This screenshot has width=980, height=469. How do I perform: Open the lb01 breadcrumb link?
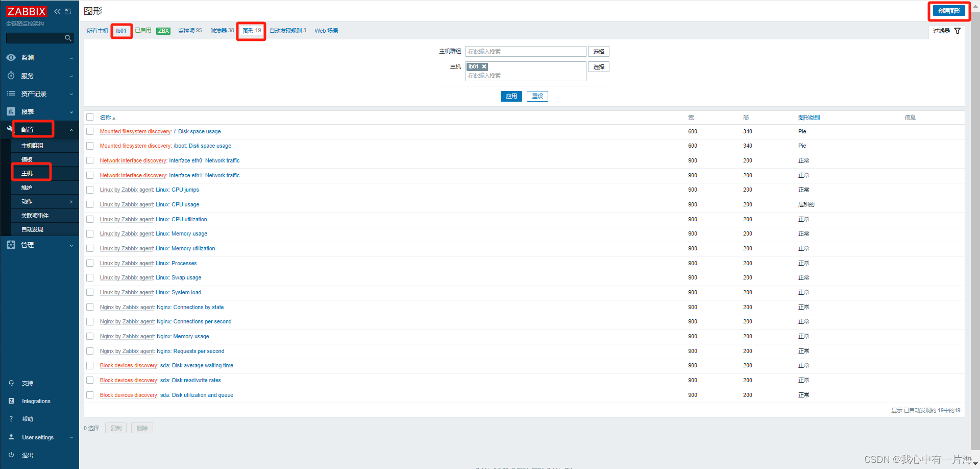(121, 31)
